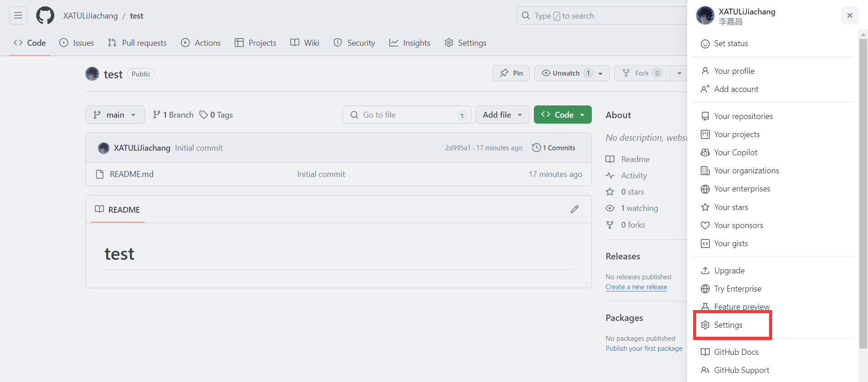This screenshot has height=382, width=868.
Task: Open the Releases heading link
Action: [x=623, y=256]
